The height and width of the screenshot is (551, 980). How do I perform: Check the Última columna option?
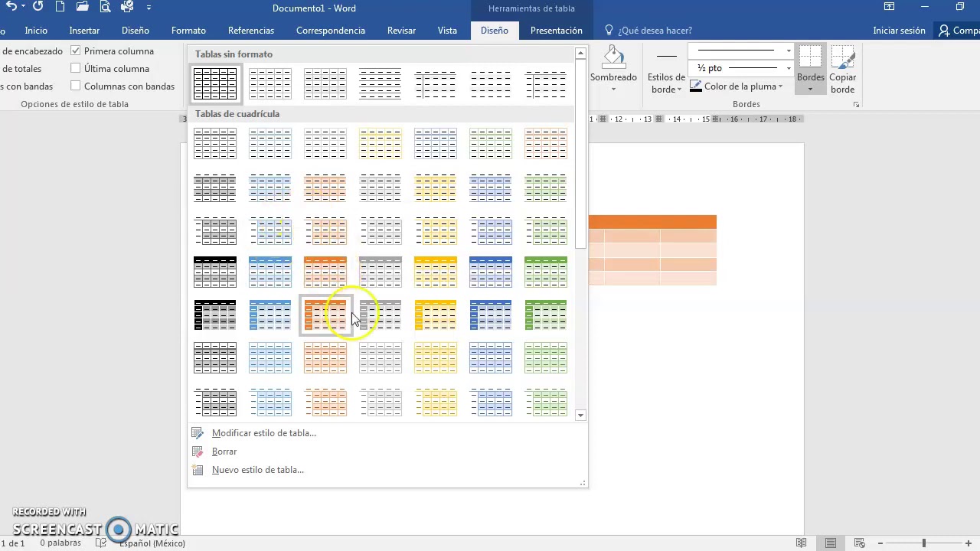(76, 68)
